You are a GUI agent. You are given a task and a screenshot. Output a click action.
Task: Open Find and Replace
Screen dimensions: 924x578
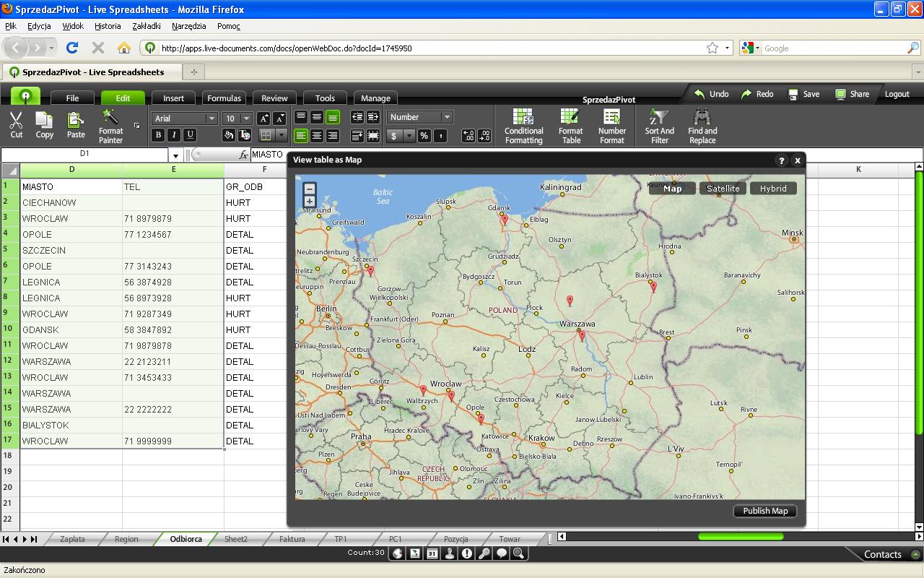click(x=702, y=126)
